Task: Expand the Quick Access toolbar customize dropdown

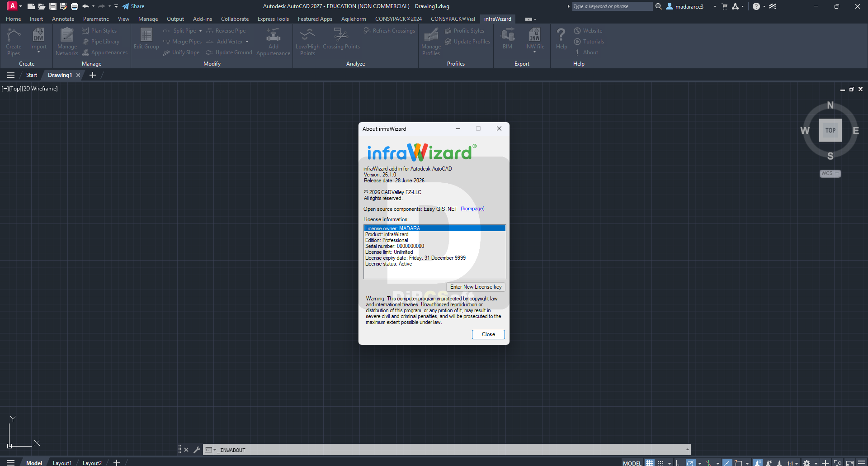Action: [x=116, y=6]
